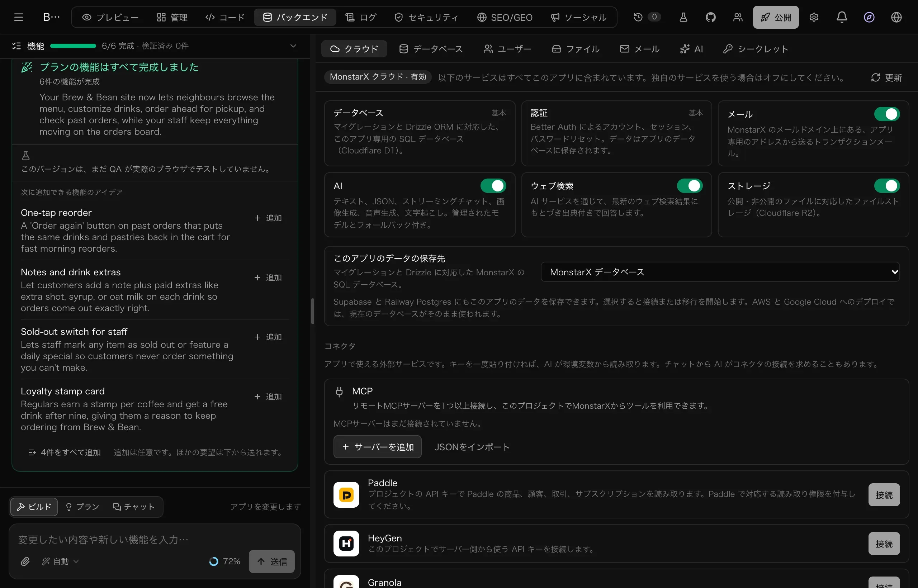This screenshot has height=588, width=918.
Task: Open the settings gear icon
Action: pos(814,17)
